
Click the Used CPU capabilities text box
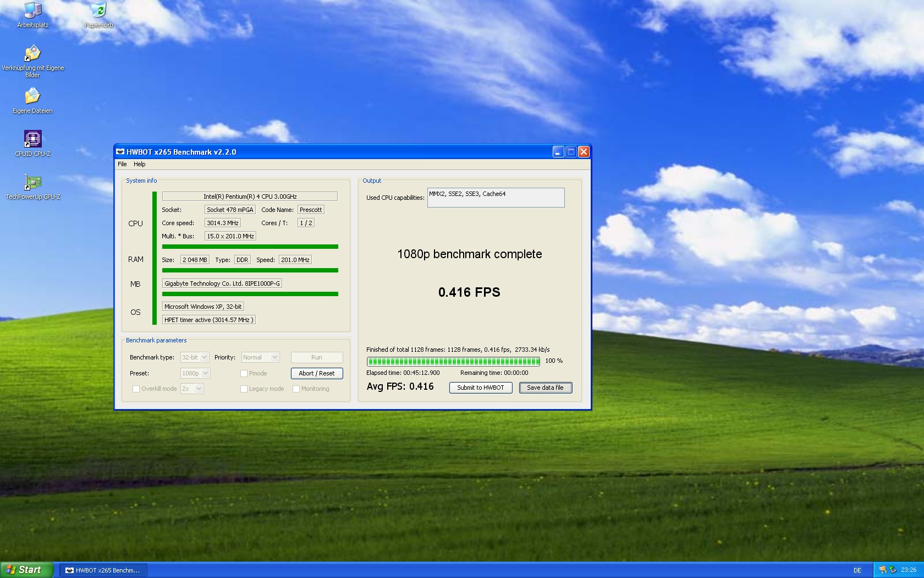[496, 198]
